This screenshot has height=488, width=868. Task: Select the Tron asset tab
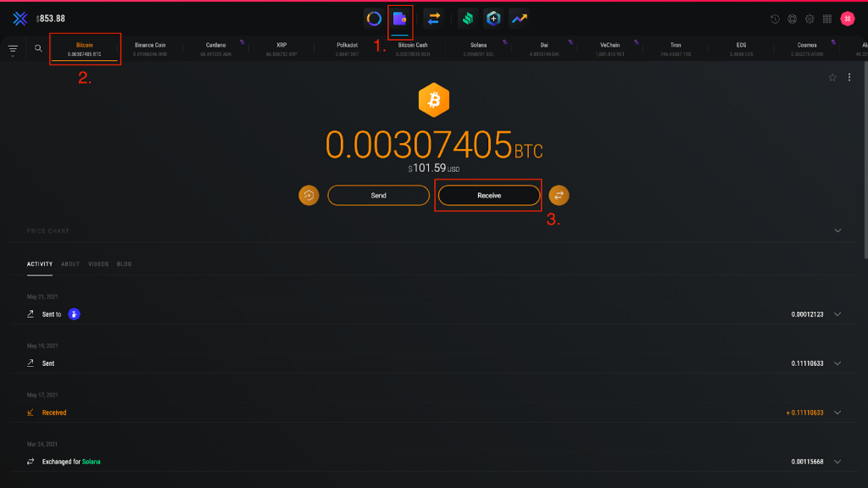[676, 48]
